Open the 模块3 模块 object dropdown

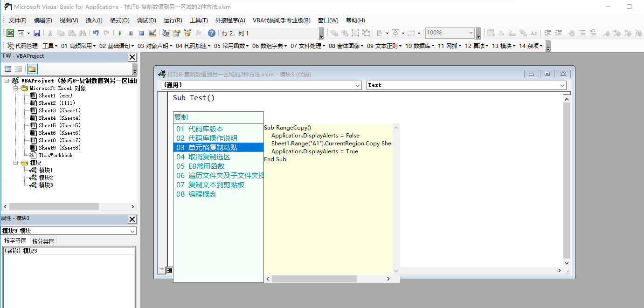coord(132,231)
